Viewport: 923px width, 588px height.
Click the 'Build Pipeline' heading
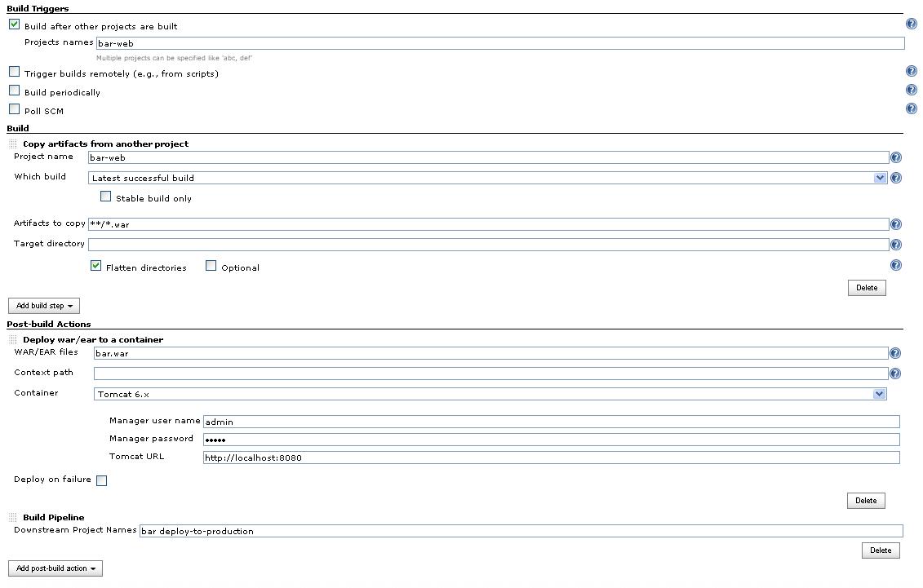tap(54, 517)
